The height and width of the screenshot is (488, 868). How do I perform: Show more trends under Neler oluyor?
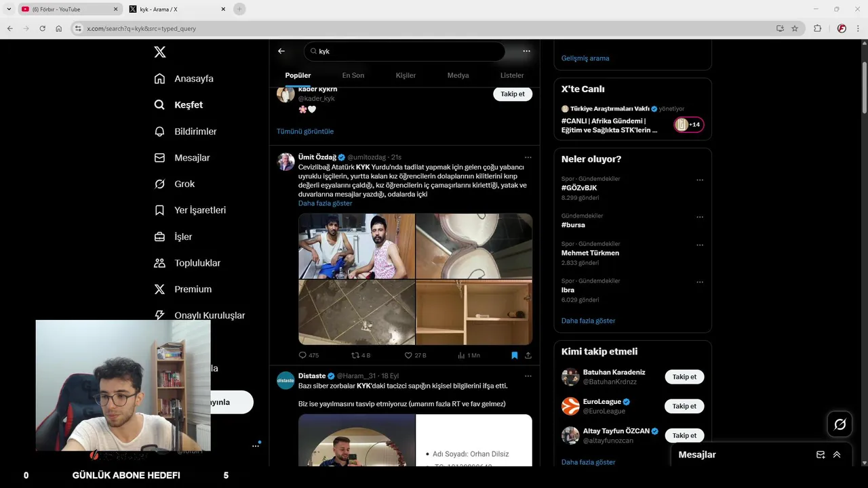tap(588, 321)
